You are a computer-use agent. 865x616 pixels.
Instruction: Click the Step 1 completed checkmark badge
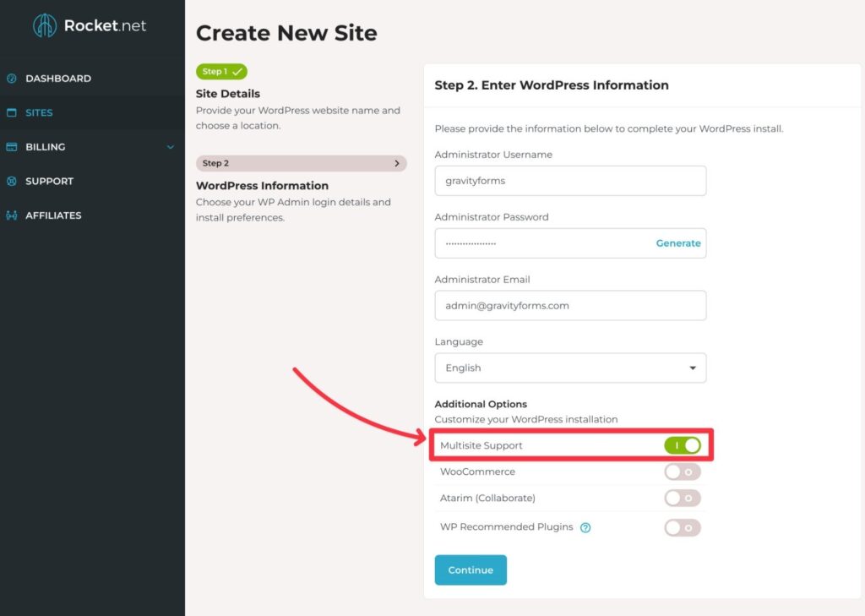[220, 72]
